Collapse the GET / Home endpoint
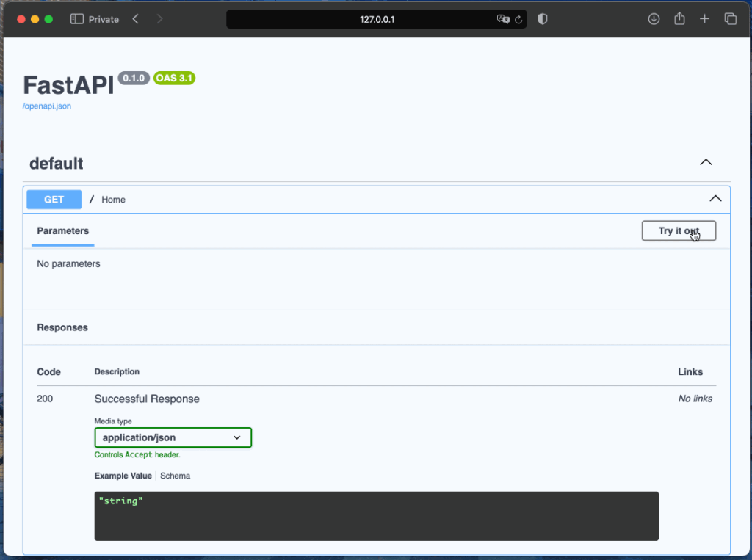752x560 pixels. tap(715, 199)
